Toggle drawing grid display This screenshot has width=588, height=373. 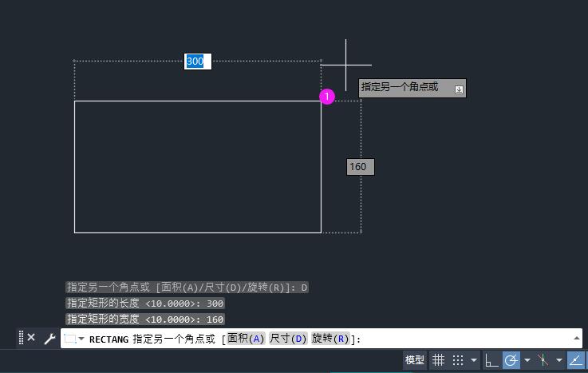pyautogui.click(x=438, y=360)
